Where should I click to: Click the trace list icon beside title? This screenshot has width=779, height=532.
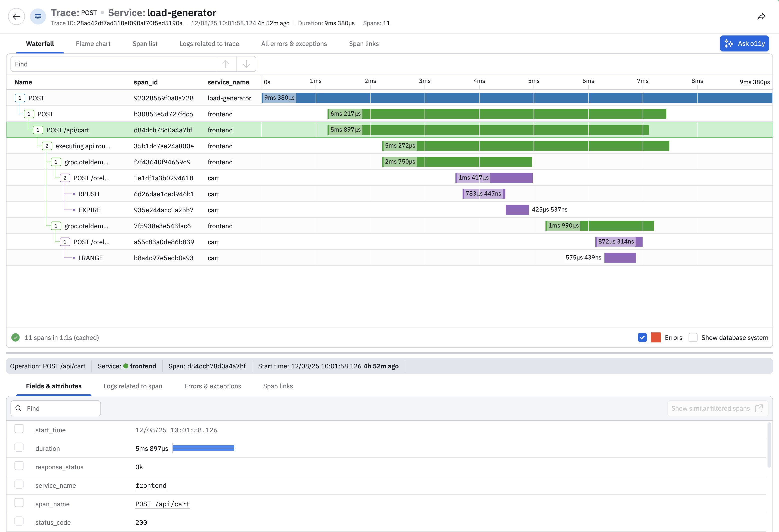click(x=38, y=17)
